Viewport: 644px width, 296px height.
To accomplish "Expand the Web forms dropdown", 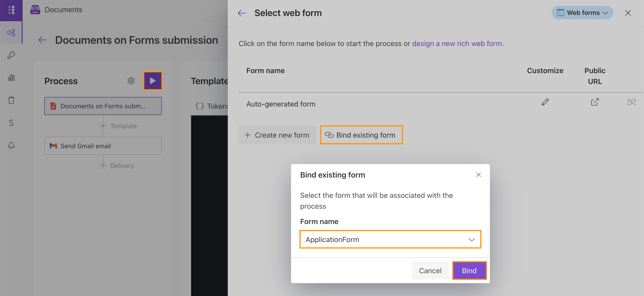I will coord(582,13).
